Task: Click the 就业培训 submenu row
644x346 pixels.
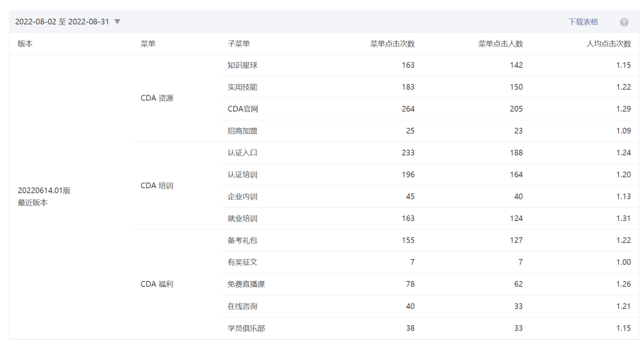Action: tap(429, 219)
